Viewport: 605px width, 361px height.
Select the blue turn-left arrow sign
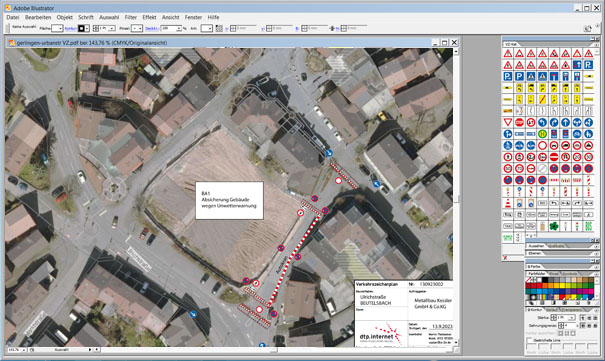[542, 123]
